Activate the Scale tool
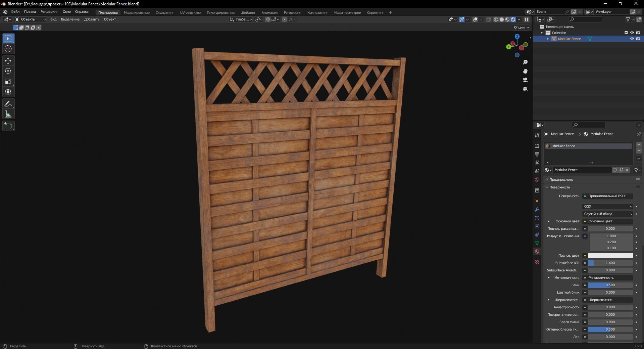Viewport: 644px width, 349px height. point(8,82)
